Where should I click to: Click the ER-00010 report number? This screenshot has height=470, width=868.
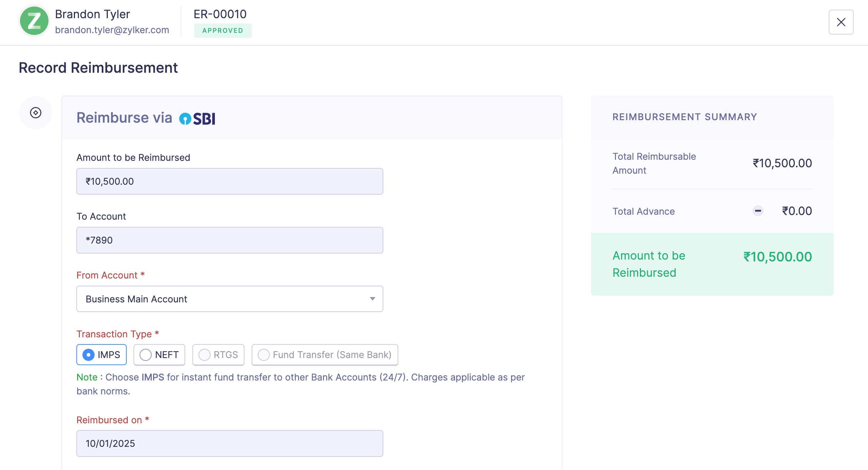point(220,14)
